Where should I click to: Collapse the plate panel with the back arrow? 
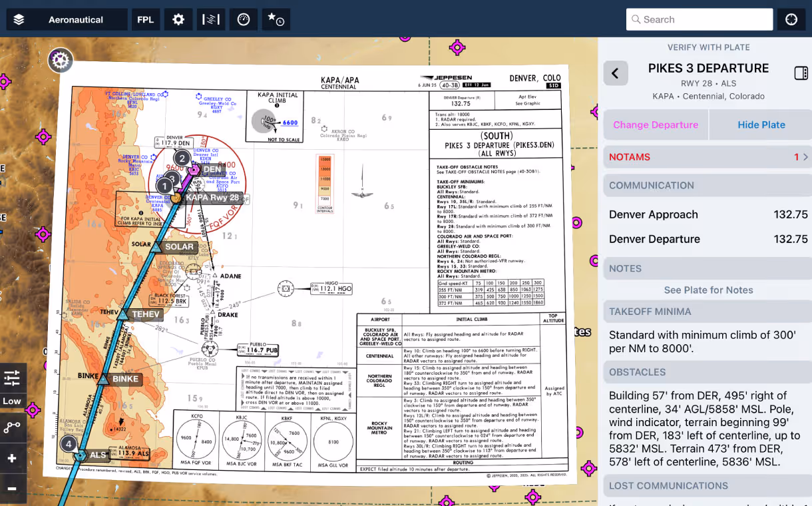tap(616, 73)
